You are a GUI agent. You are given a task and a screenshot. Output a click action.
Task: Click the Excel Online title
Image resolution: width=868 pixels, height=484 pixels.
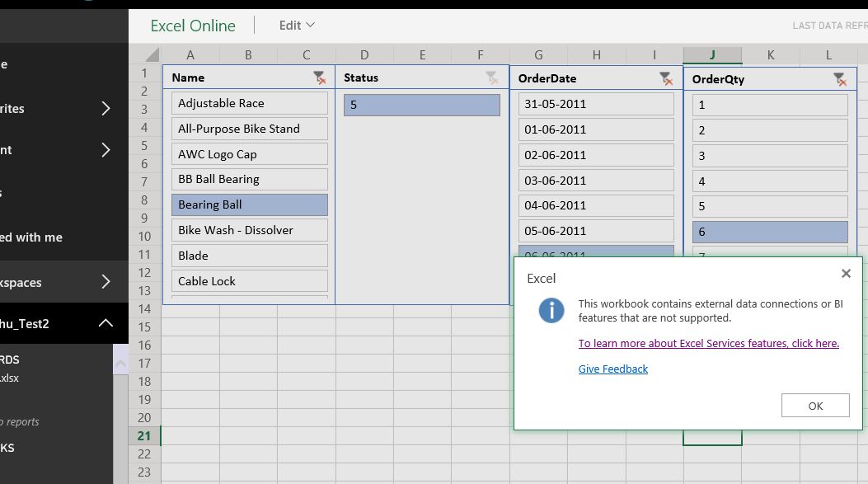pyautogui.click(x=193, y=26)
